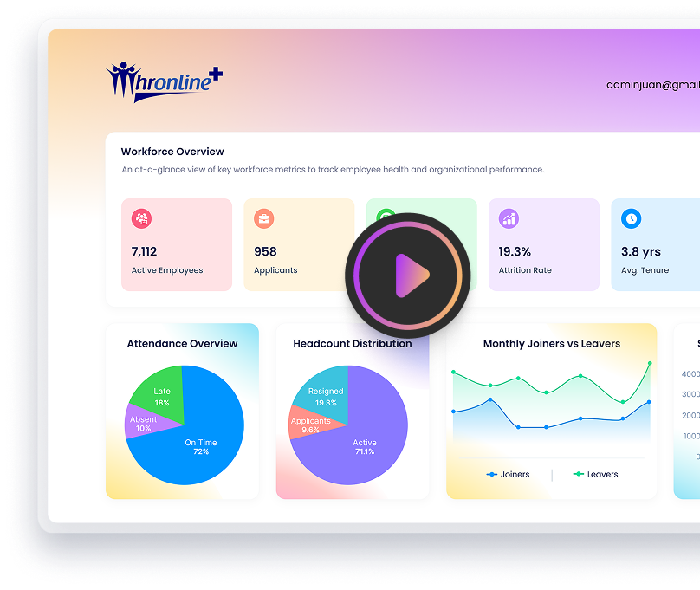Toggle visibility of the Leavers series
The height and width of the screenshot is (590, 700).
(598, 474)
